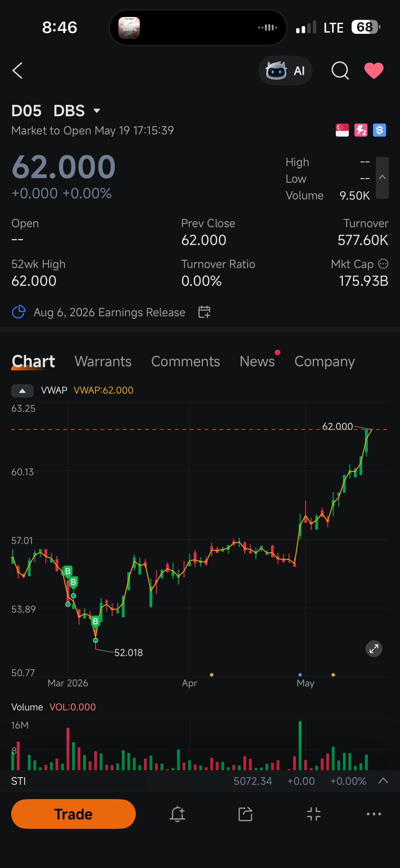This screenshot has width=400, height=868.
Task: Open Mkt Cap info icon
Action: click(383, 264)
